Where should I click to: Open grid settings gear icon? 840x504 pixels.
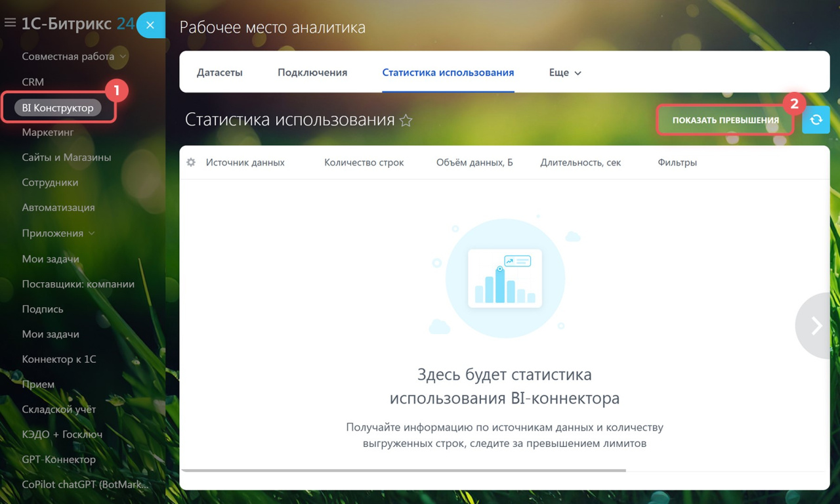click(191, 162)
